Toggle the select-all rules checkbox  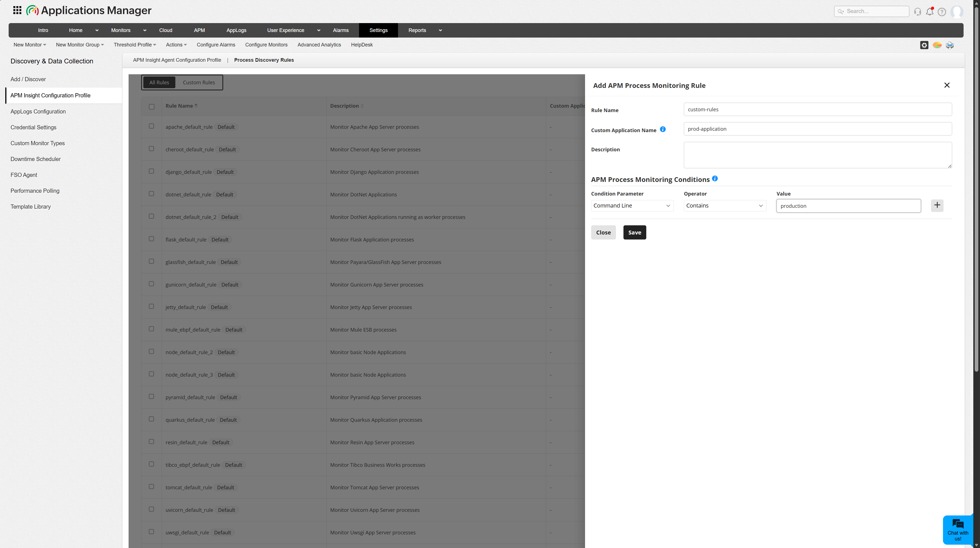tap(151, 107)
